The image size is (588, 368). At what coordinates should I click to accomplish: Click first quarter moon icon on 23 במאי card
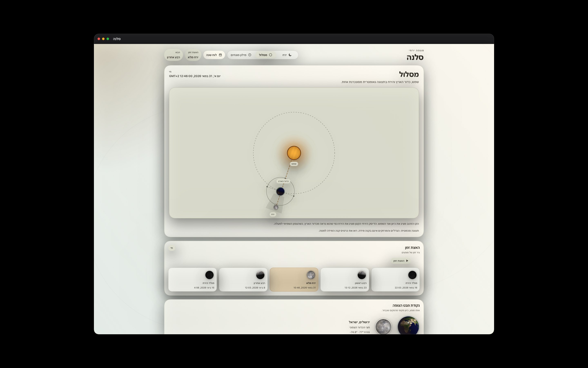coord(362,275)
